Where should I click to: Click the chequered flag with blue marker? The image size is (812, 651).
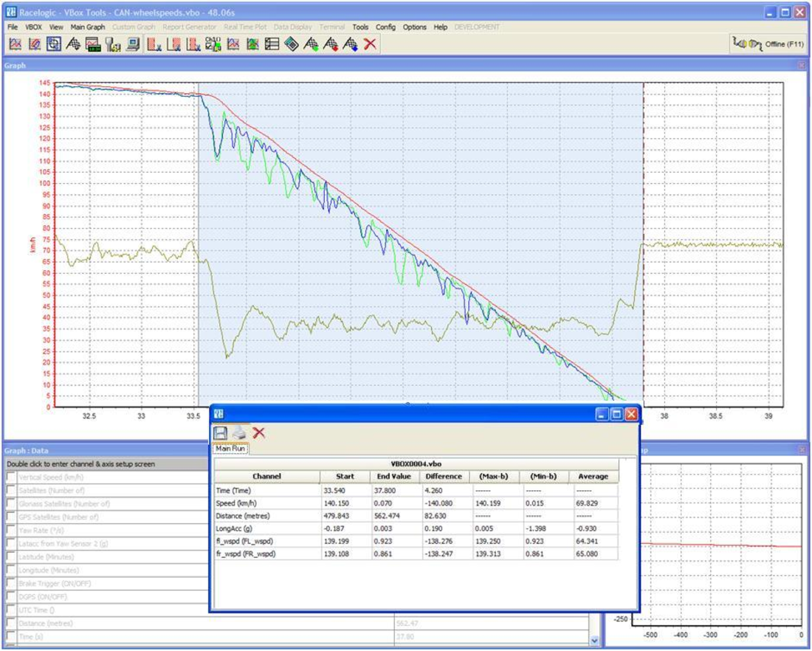351,44
